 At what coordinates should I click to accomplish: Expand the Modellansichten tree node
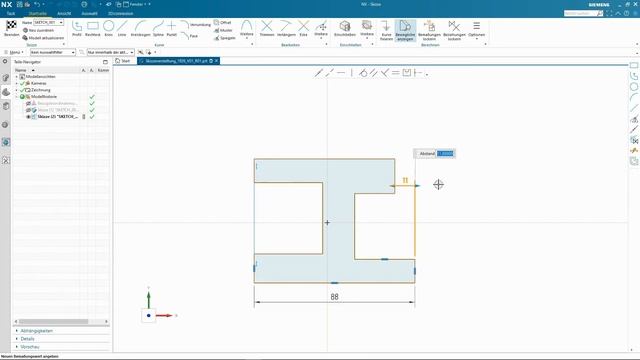(17, 77)
